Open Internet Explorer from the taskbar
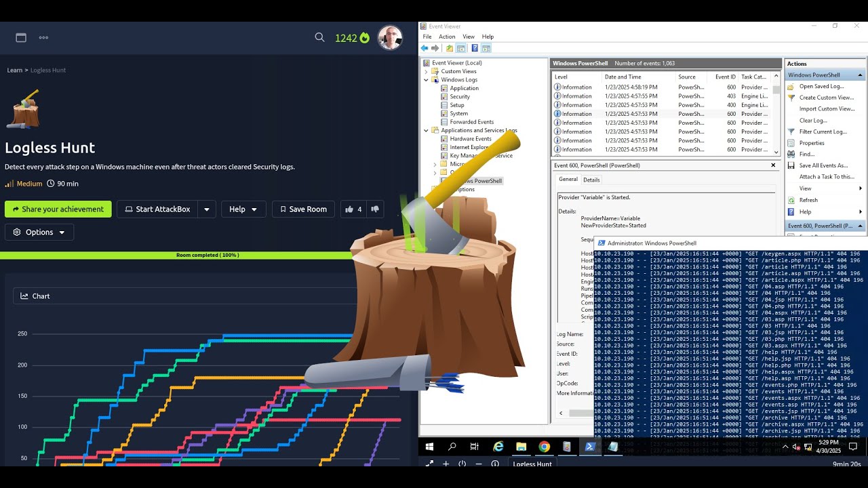Screen dimensions: 868x488 [498, 447]
